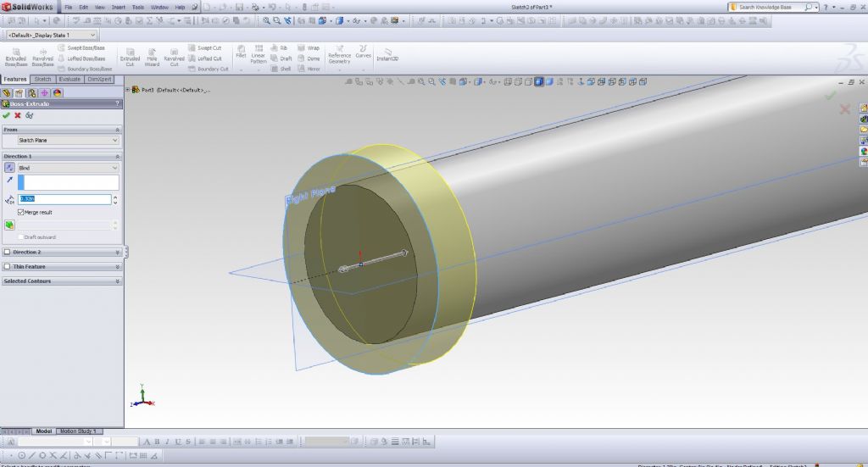The width and height of the screenshot is (868, 467).
Task: Click the direction of extrusion selection box
Action: 68,182
